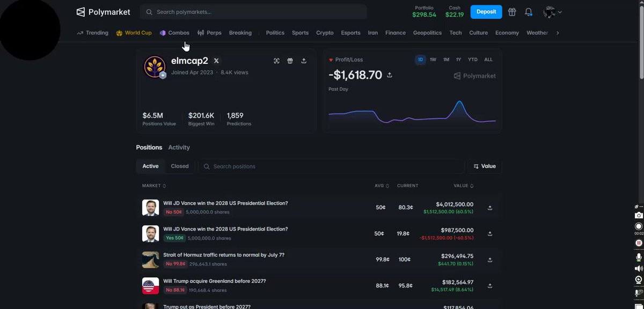Click the gift icon on elmcap2's profile card
The width and height of the screenshot is (644, 309).
(x=290, y=61)
